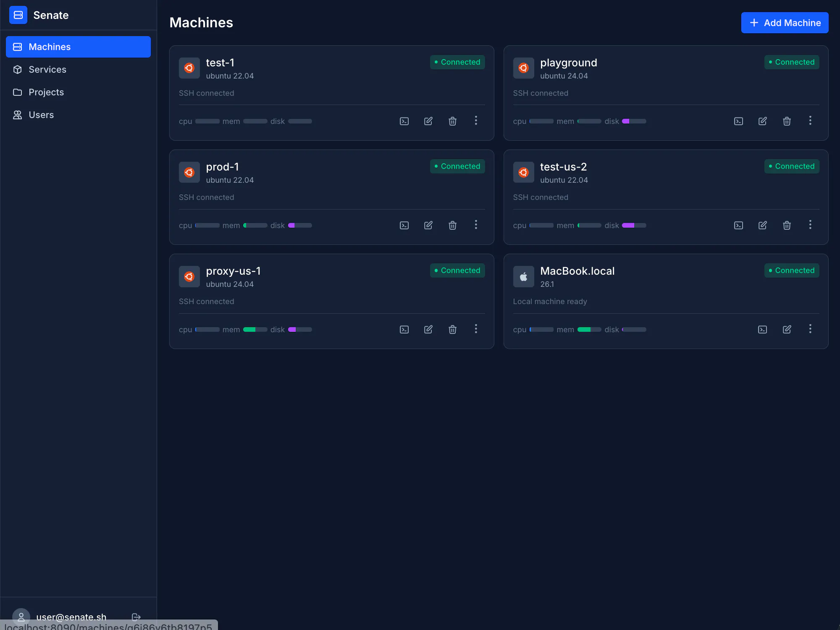This screenshot has height=630, width=840.
Task: Open more options for proxy-us-1
Action: [x=476, y=329]
